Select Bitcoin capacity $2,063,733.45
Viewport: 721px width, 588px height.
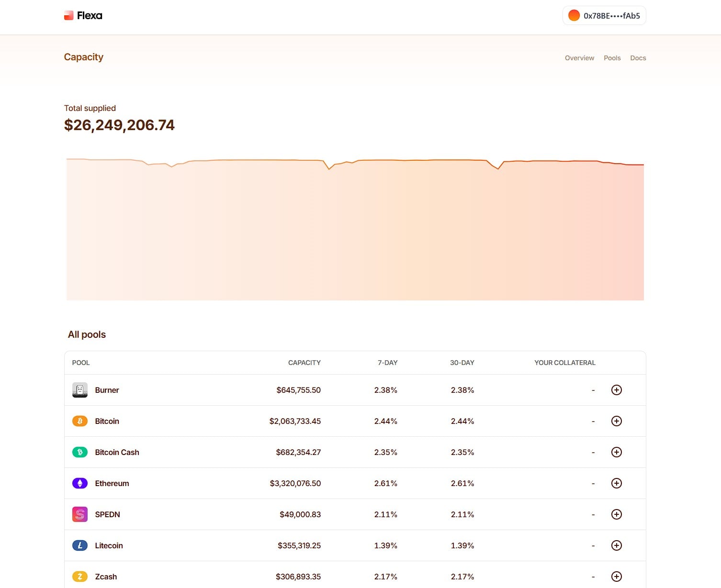(295, 421)
